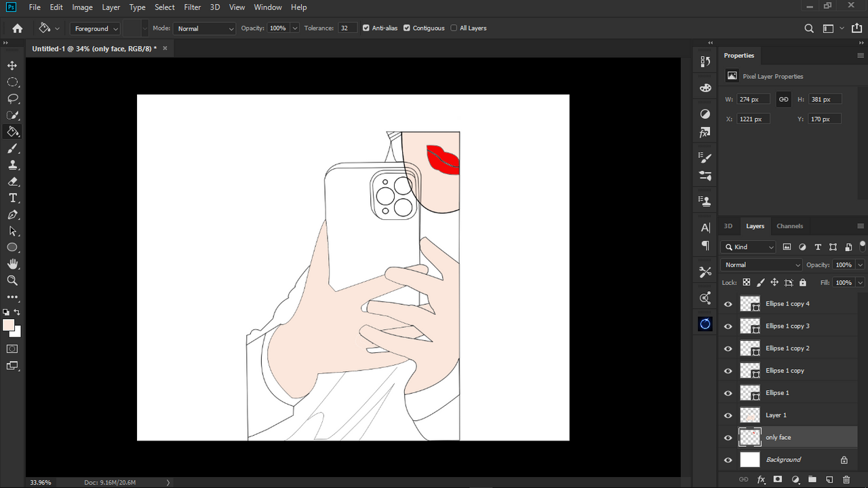The image size is (868, 488).
Task: Toggle Quick Mask mode
Action: 12,349
